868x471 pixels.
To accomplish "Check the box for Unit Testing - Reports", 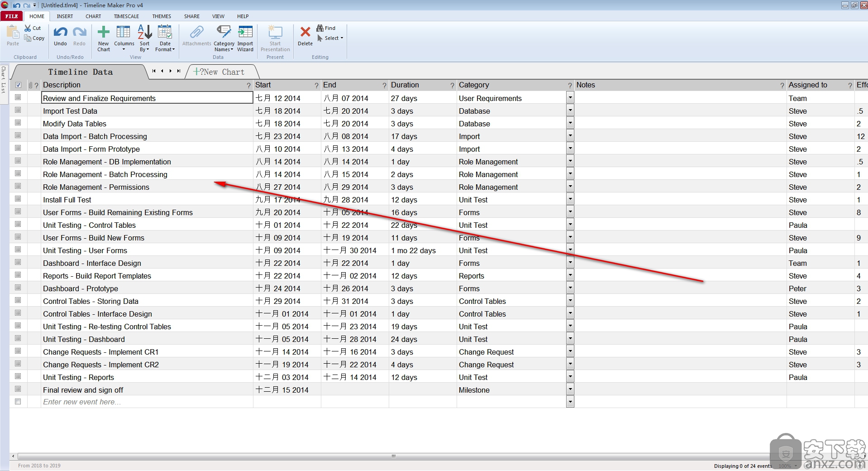I will (x=18, y=376).
